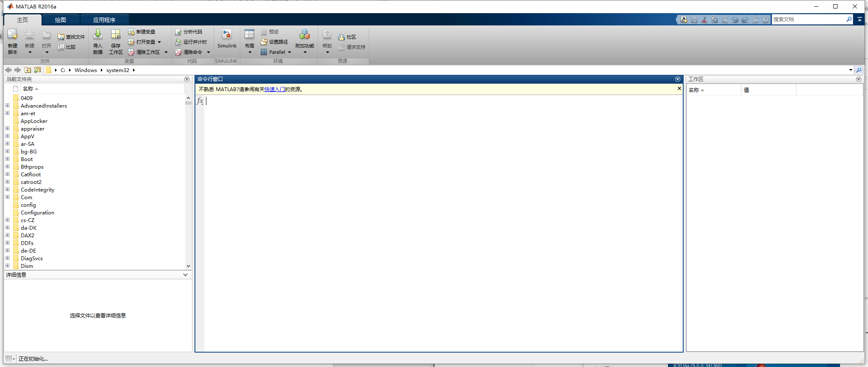Open the 工作区 panel actions menu
This screenshot has width=868, height=367.
[859, 79]
